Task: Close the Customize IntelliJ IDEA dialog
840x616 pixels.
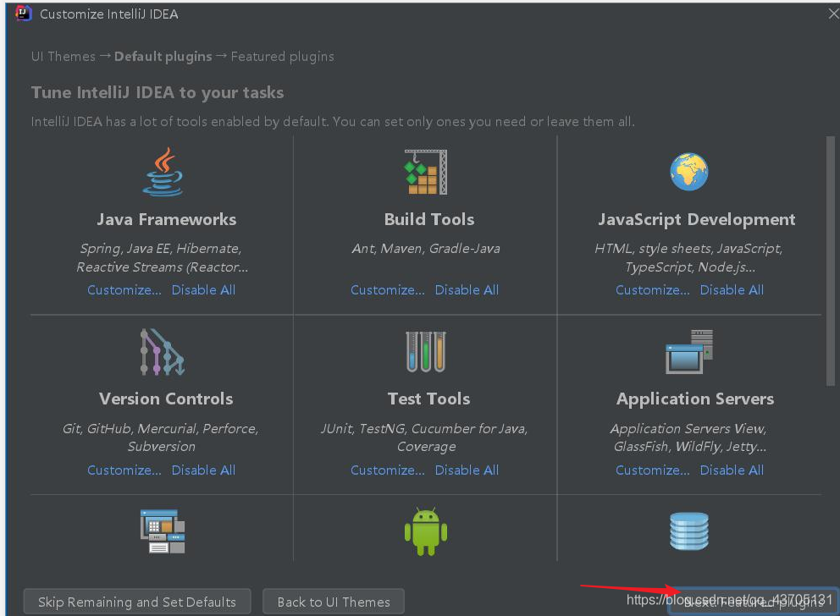Action: tap(833, 14)
